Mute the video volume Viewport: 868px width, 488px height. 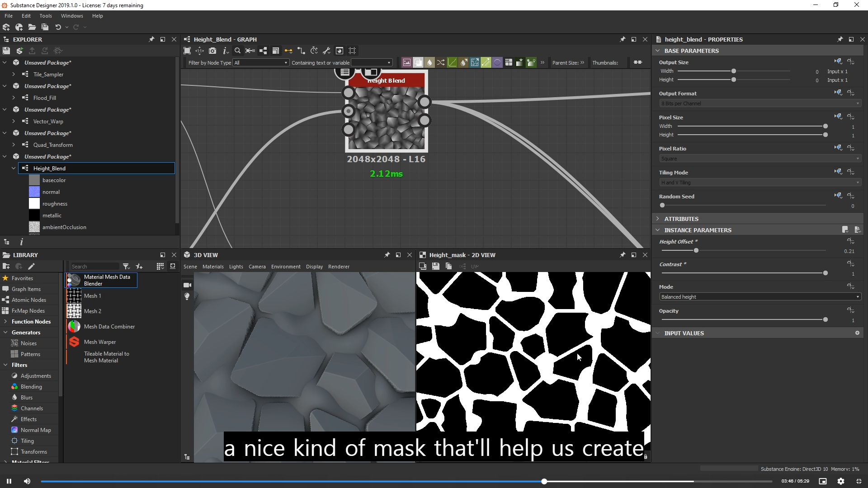click(x=27, y=481)
